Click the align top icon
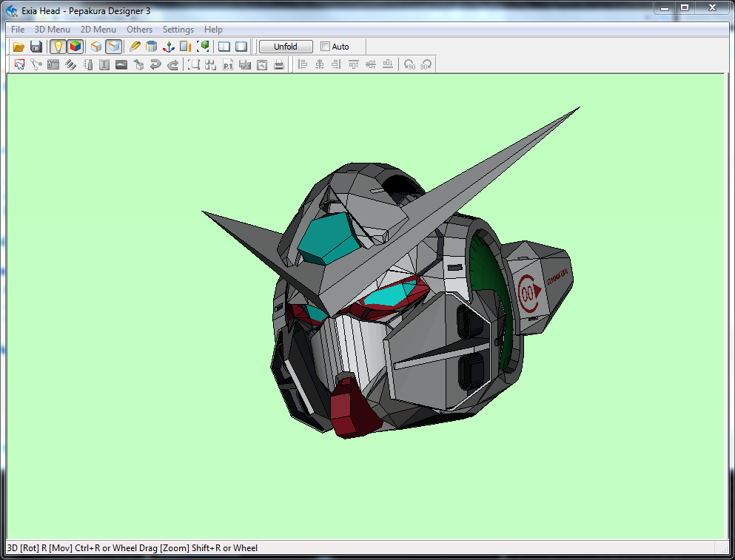735x560 pixels. click(354, 64)
